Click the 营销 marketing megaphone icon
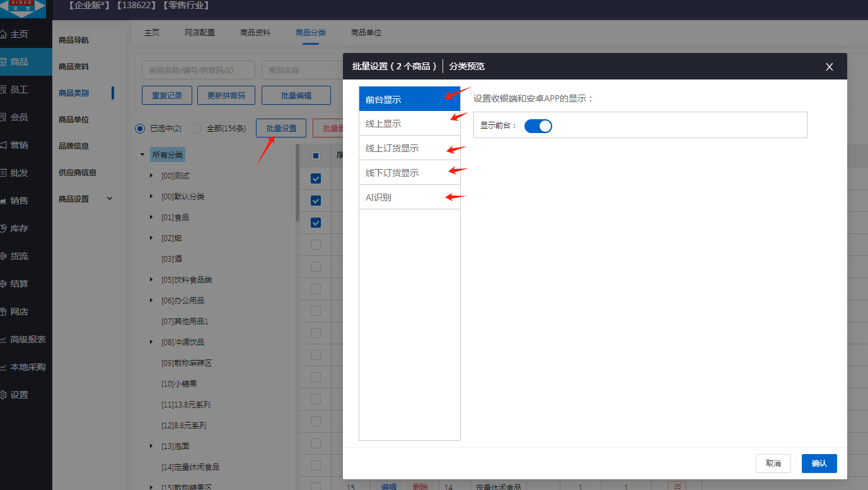868x490 pixels. [3, 145]
